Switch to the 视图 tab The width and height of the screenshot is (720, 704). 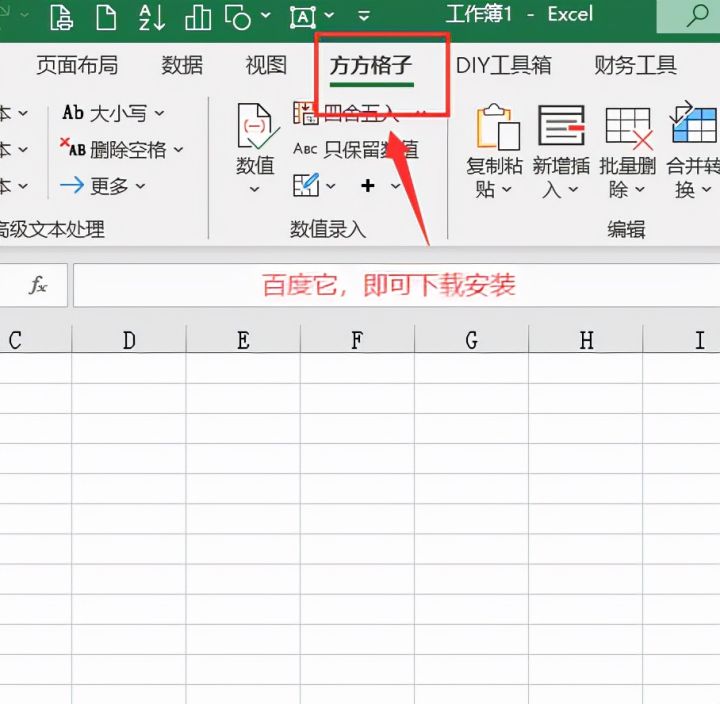pos(266,65)
